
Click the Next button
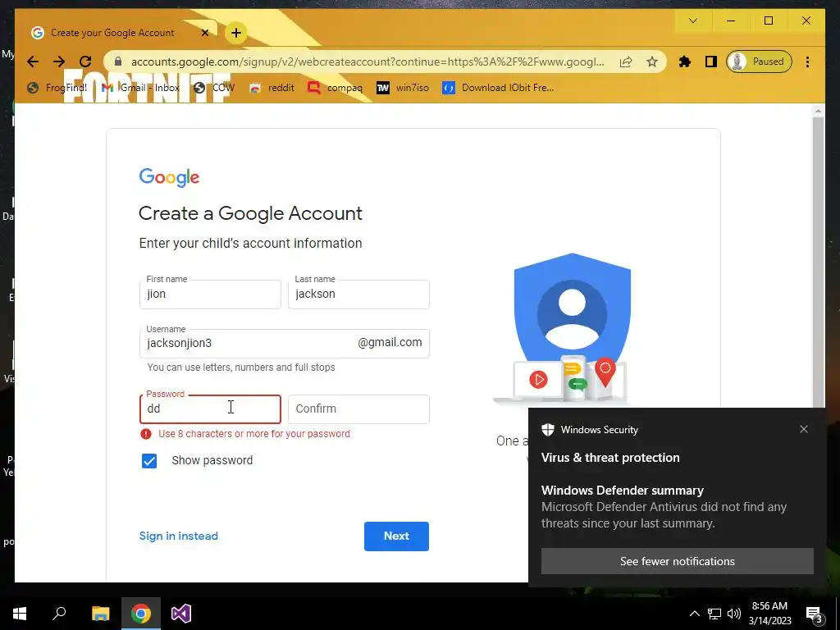396,536
